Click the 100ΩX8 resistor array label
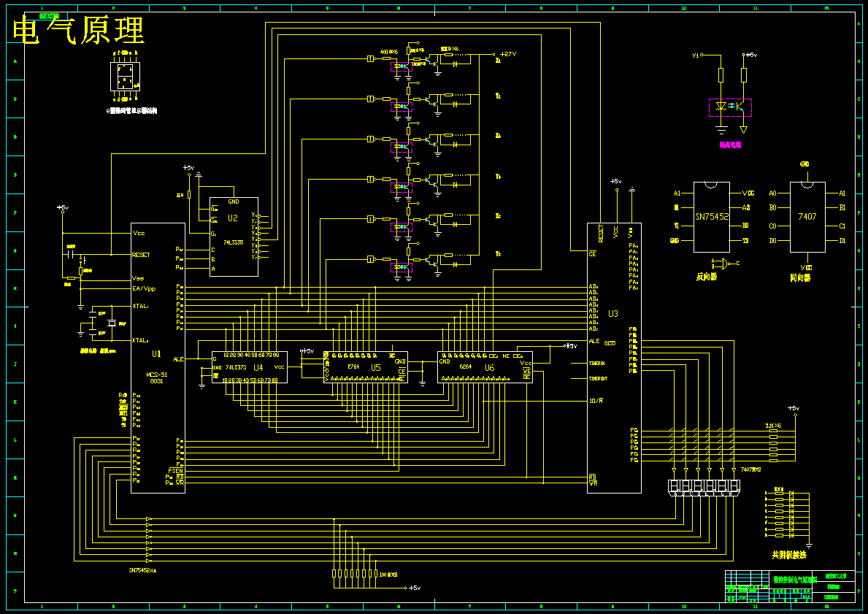 [x=388, y=574]
